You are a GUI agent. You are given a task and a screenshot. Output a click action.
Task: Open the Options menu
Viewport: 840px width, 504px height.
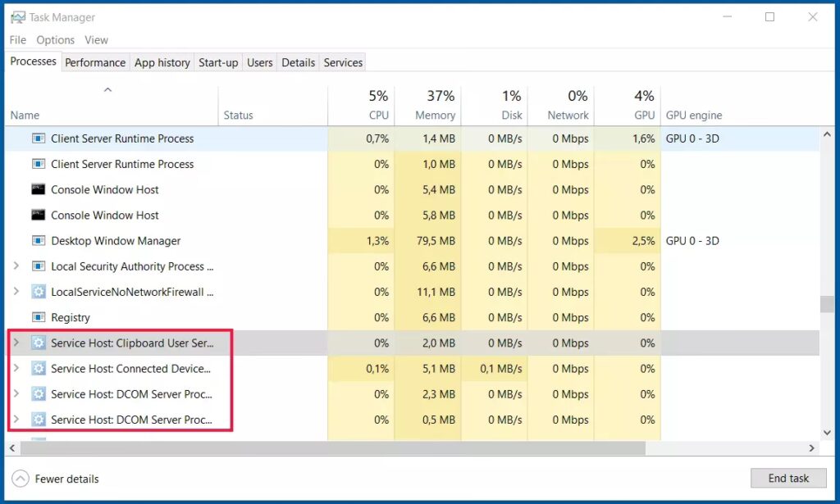[55, 40]
